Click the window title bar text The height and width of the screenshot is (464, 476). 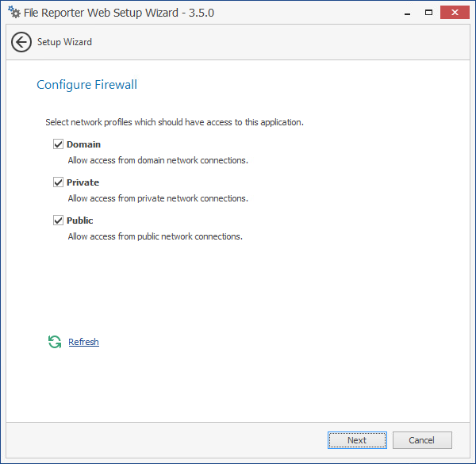coord(119,13)
